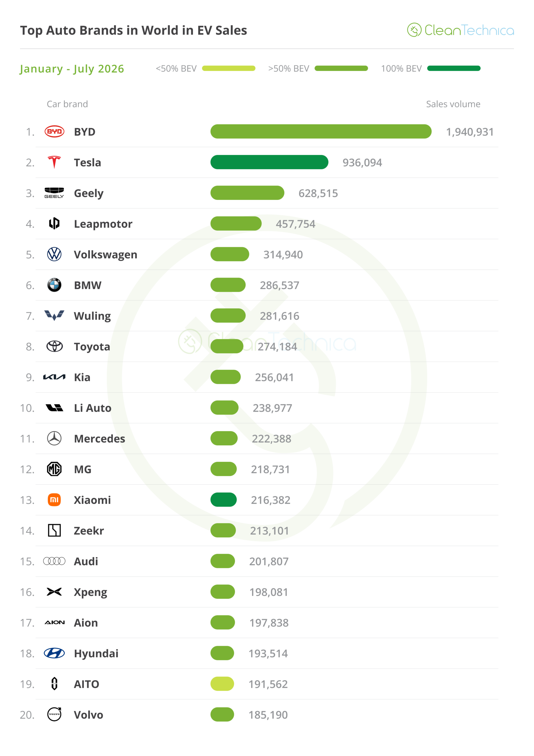The image size is (534, 756).
Task: Click the AITO yellow-green sales bar
Action: pos(222,684)
